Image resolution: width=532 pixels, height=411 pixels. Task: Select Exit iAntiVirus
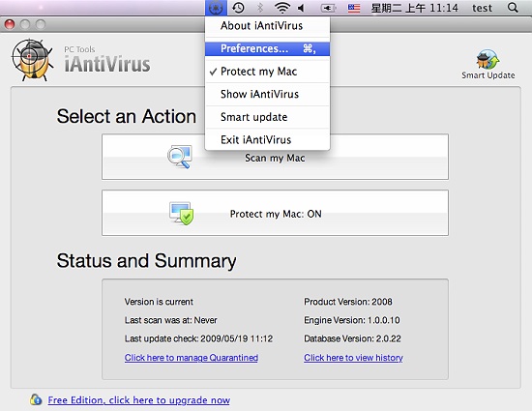(x=267, y=139)
